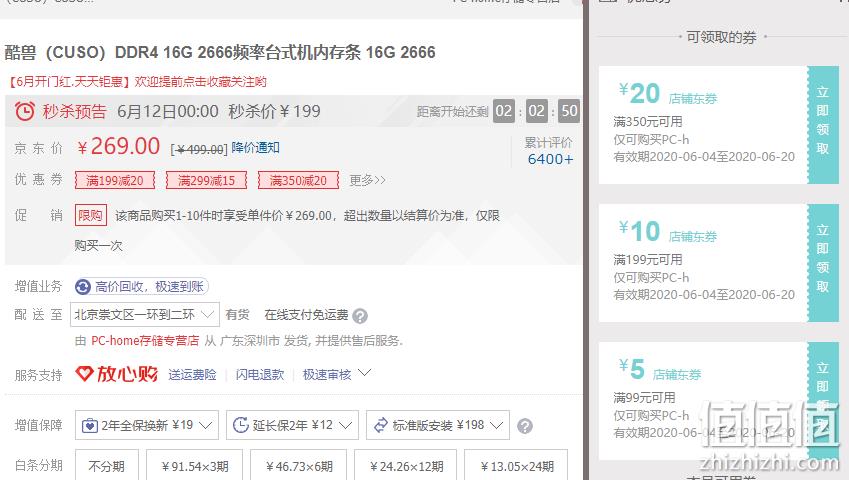Click the 可领取的券 heading
The width and height of the screenshot is (849, 480).
pyautogui.click(x=721, y=37)
